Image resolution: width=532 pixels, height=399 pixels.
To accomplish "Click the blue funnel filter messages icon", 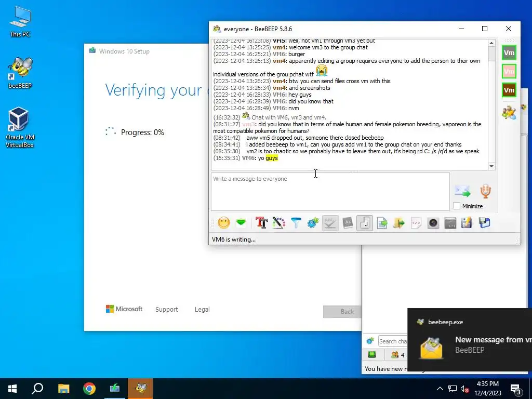I will coord(296,223).
